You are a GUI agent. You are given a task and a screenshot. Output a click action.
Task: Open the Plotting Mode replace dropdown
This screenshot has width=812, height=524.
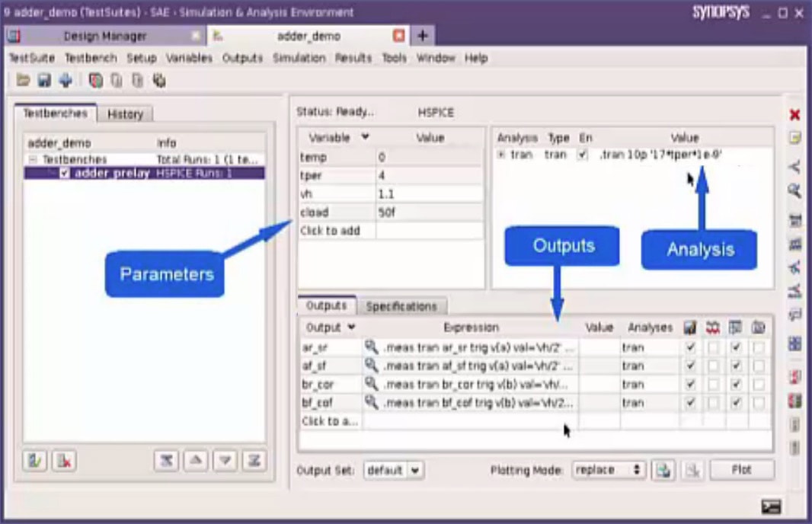[608, 470]
